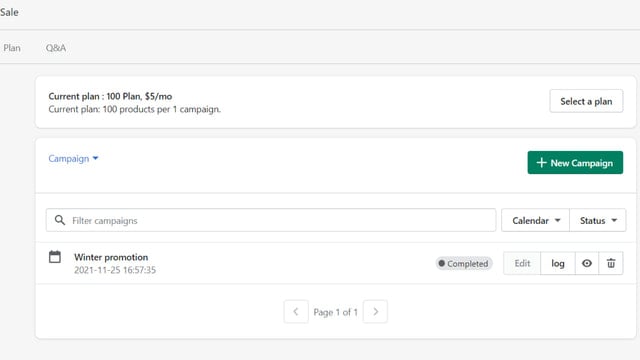Viewport: 640px width, 360px height.
Task: Switch to the Plan tab
Action: click(x=12, y=48)
